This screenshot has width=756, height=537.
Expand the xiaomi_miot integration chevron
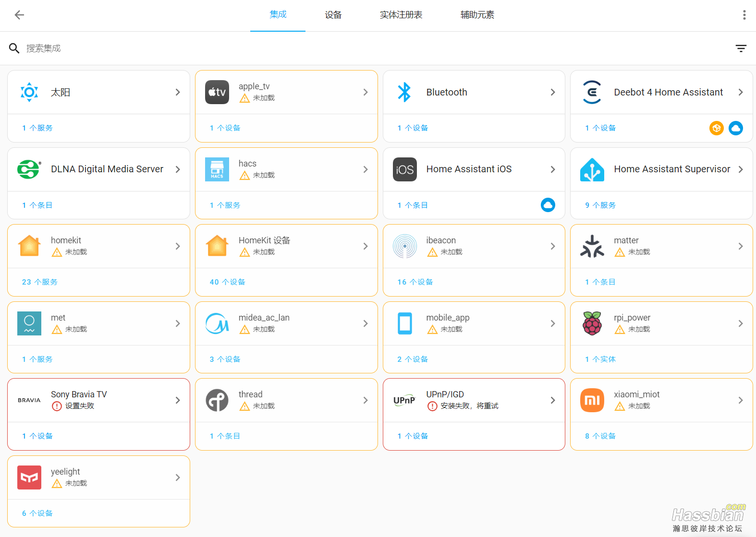(x=741, y=400)
